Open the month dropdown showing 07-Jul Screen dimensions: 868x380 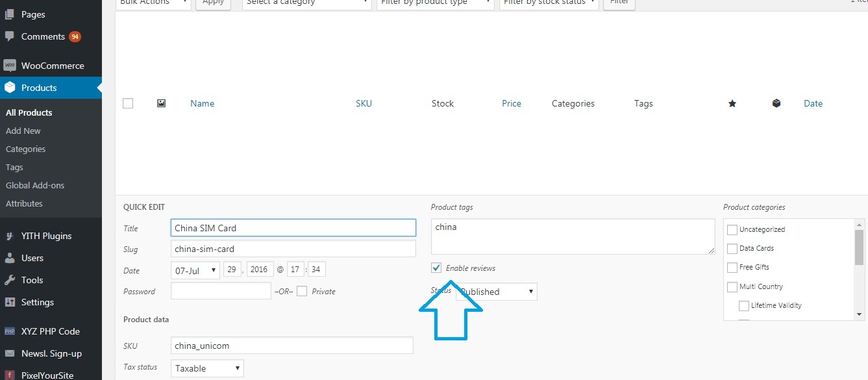click(195, 270)
